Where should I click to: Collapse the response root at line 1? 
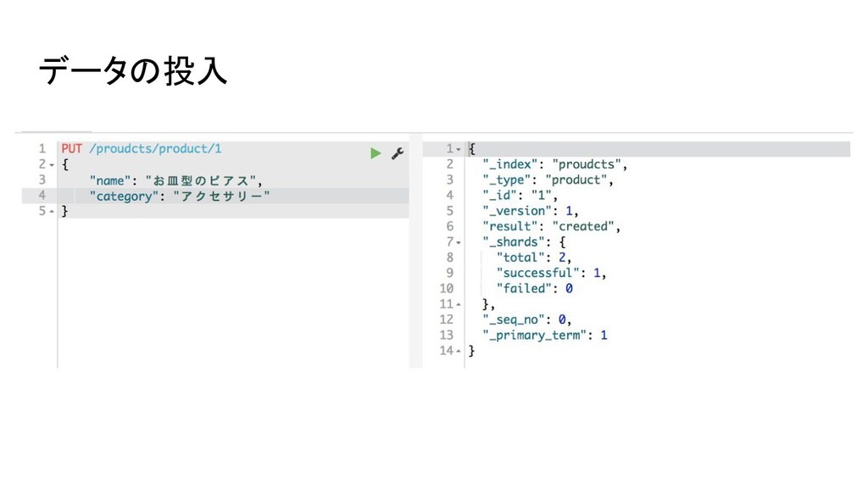click(459, 150)
